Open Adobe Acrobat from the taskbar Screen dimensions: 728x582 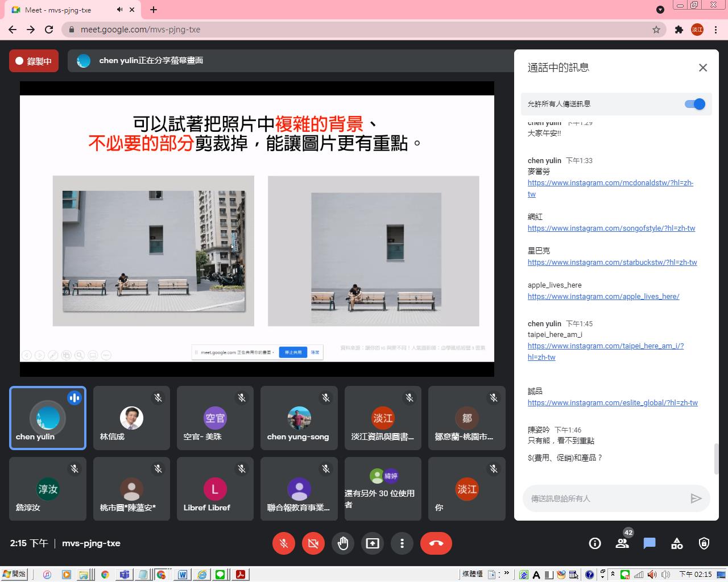240,575
